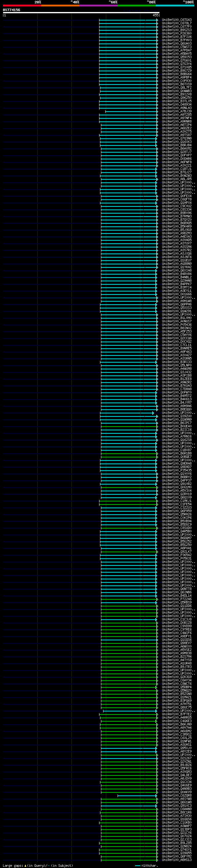Select the UniRef100_Q39ZU0 label

177,416
